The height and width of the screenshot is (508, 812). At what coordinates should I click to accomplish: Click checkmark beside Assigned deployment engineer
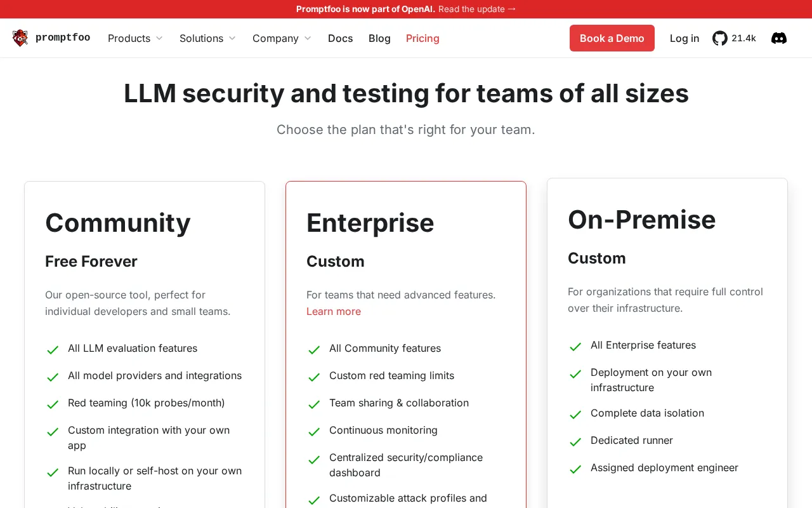pos(575,469)
